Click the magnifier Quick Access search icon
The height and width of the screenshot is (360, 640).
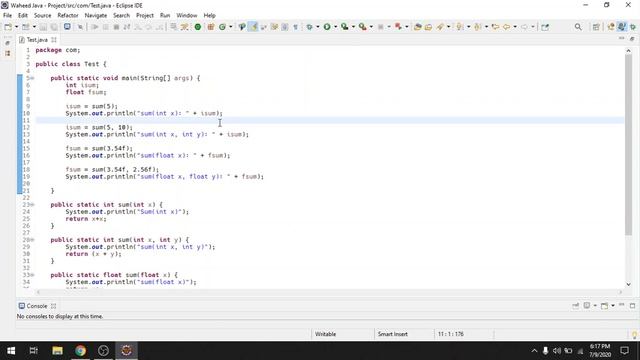(578, 27)
